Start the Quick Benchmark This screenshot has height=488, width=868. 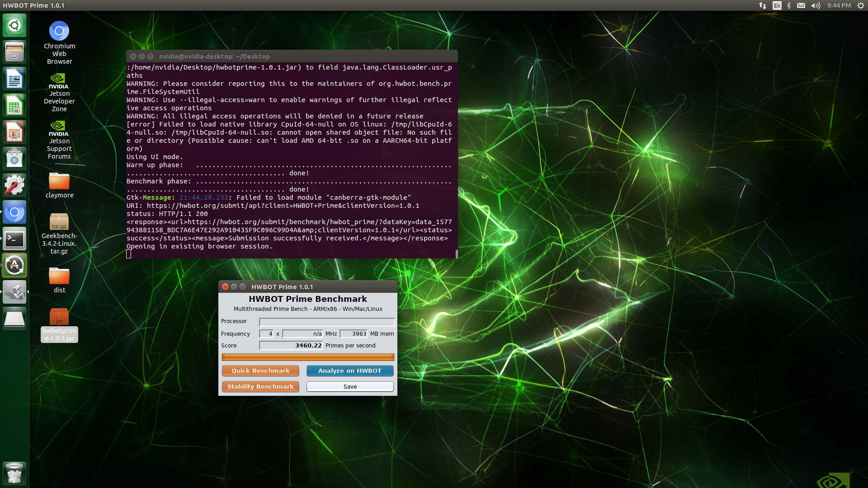[260, 371]
